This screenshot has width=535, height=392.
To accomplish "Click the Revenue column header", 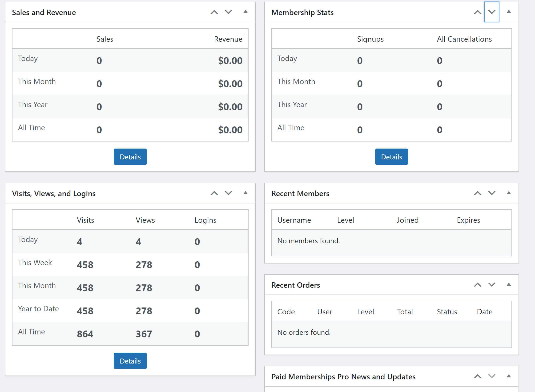I will pyautogui.click(x=228, y=39).
